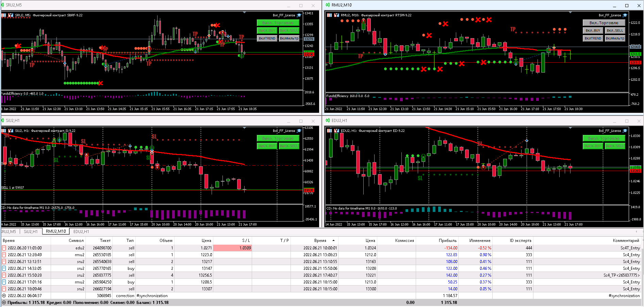Select ticket number 264098700
The width and height of the screenshot is (644, 307).
102,248
